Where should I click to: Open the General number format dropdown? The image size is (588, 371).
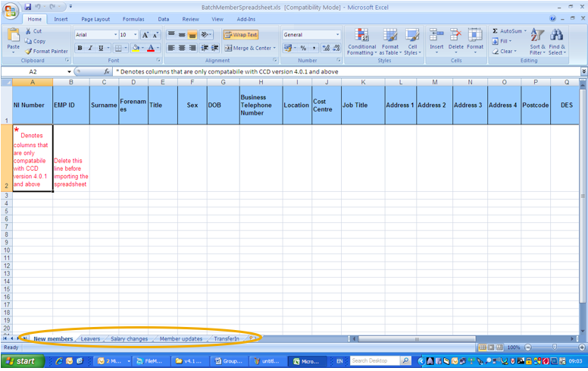[x=337, y=35]
